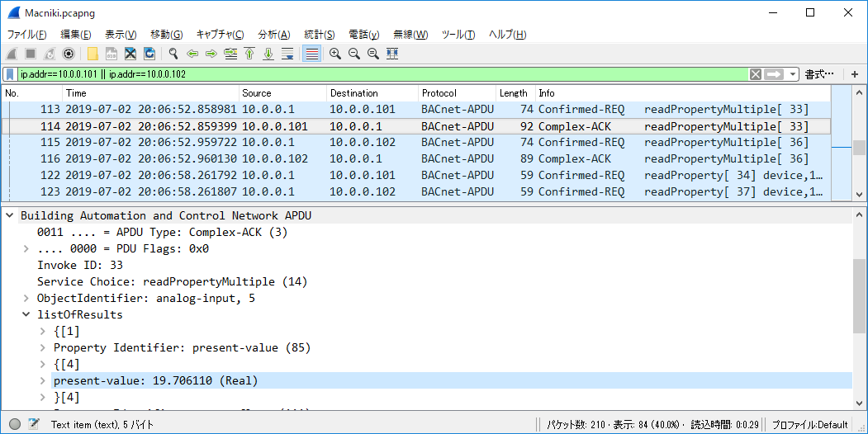
Task: Expand ObjectIdentifier: analog-input, 5
Action: [26, 298]
